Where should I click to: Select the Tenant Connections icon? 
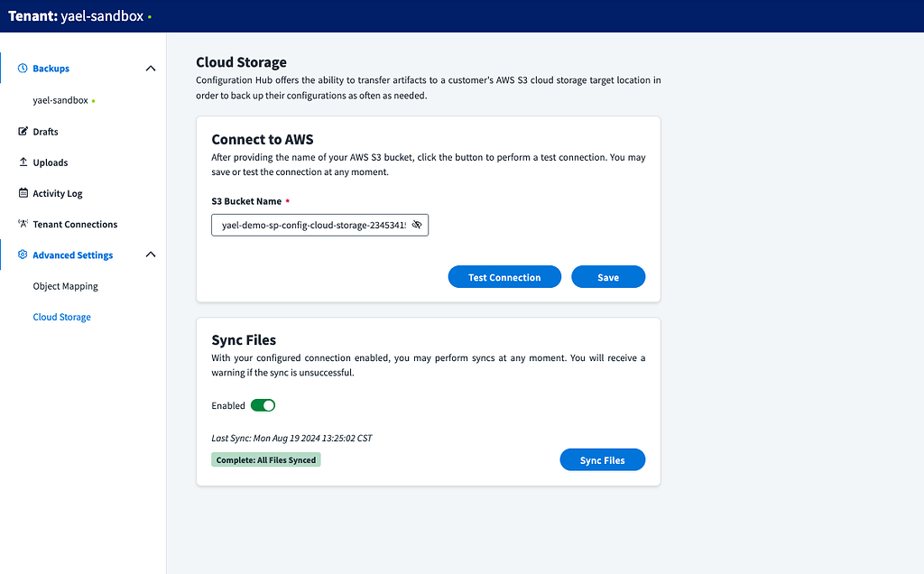click(22, 224)
